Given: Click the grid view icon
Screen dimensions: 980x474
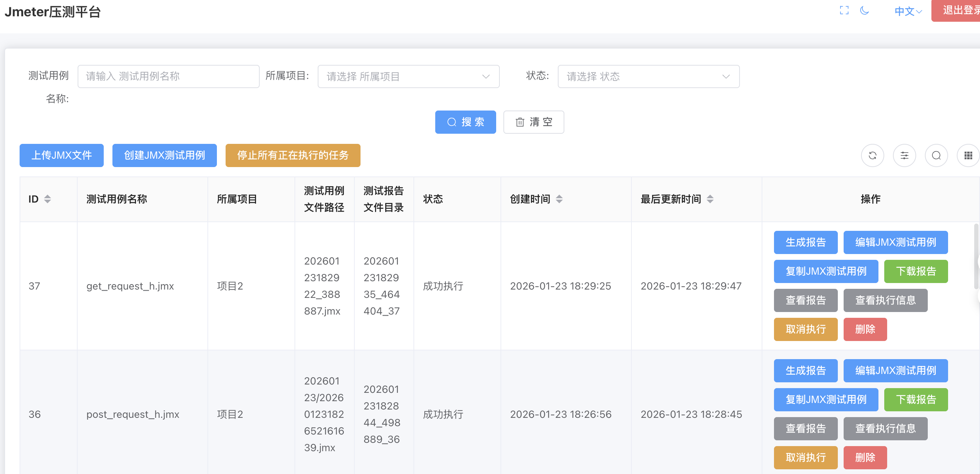Looking at the screenshot, I should pyautogui.click(x=968, y=155).
